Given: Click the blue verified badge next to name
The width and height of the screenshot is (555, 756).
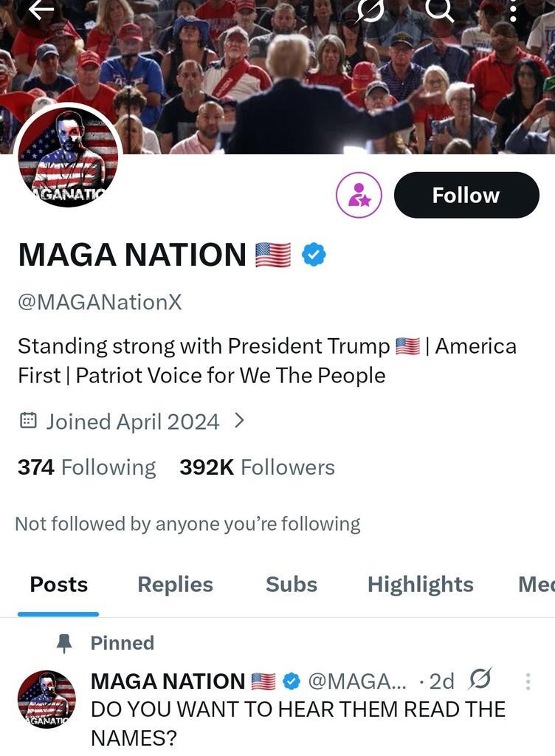Looking at the screenshot, I should pyautogui.click(x=313, y=254).
